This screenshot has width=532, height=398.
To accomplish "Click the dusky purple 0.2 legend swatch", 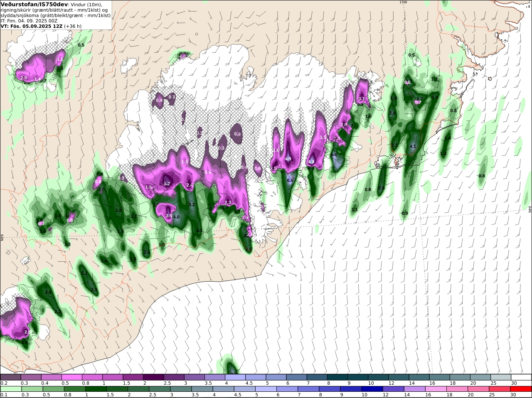I will point(11,377).
